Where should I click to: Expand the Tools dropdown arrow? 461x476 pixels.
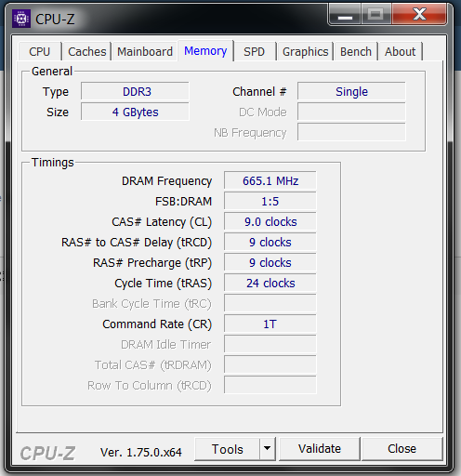tap(268, 449)
